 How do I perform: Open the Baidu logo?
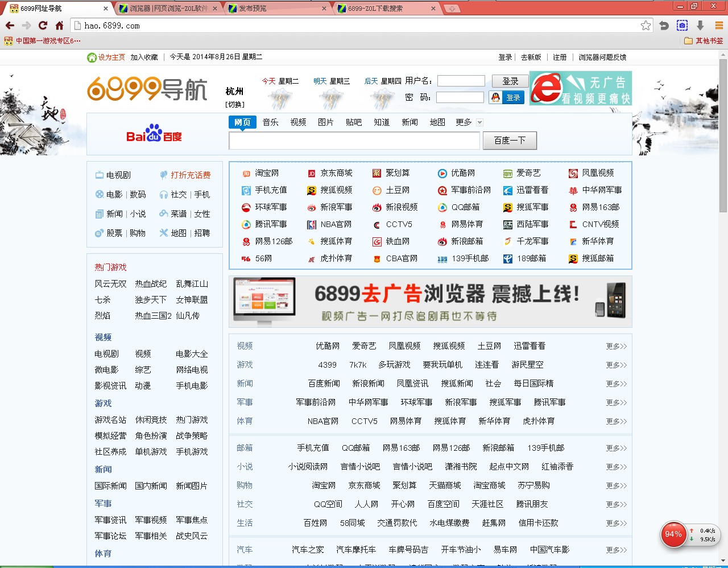pyautogui.click(x=154, y=134)
